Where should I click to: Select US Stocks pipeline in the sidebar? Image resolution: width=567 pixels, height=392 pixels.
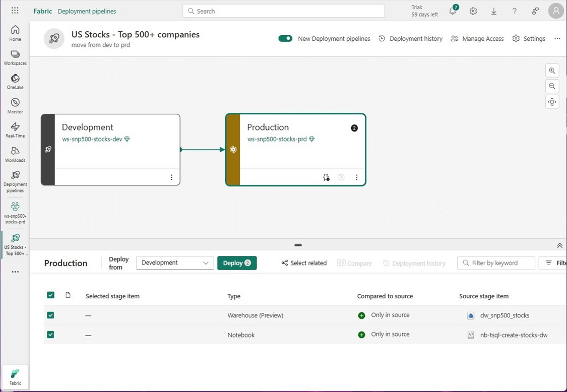[x=15, y=245]
